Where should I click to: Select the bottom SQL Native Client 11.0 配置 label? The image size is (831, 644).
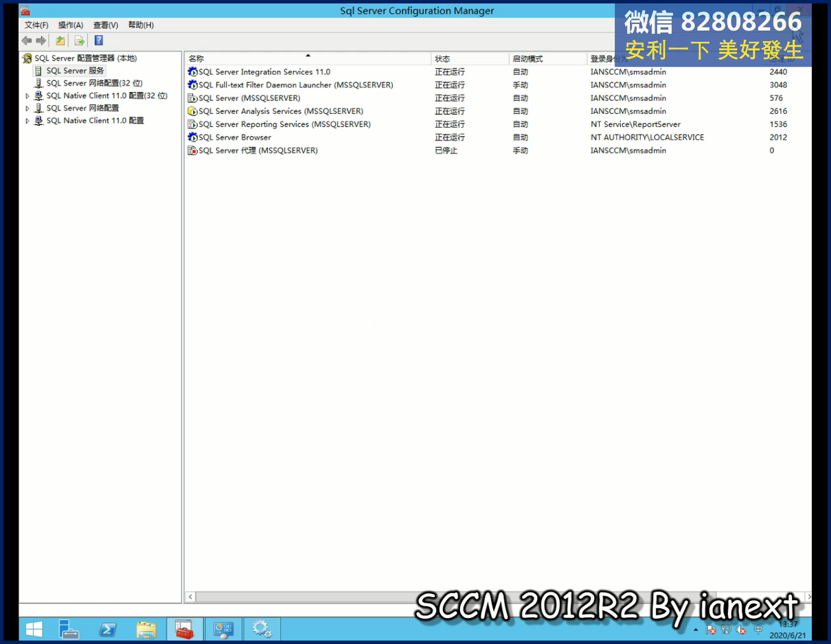click(95, 121)
